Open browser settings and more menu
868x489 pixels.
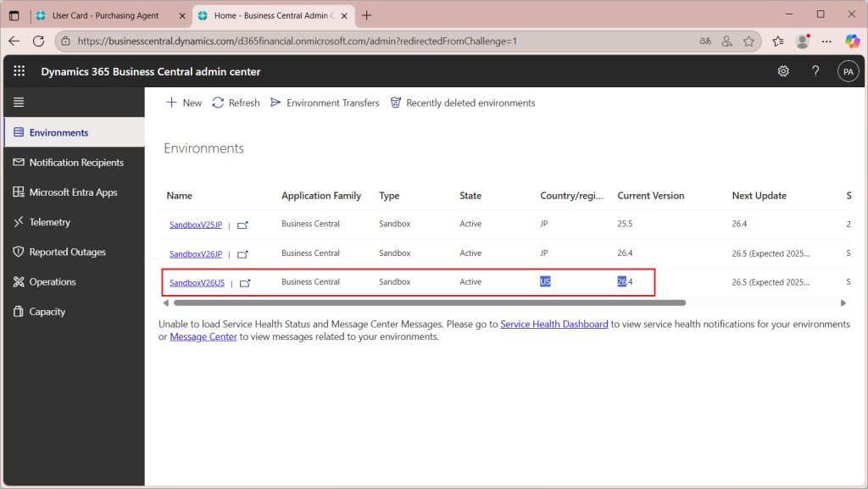pos(826,41)
